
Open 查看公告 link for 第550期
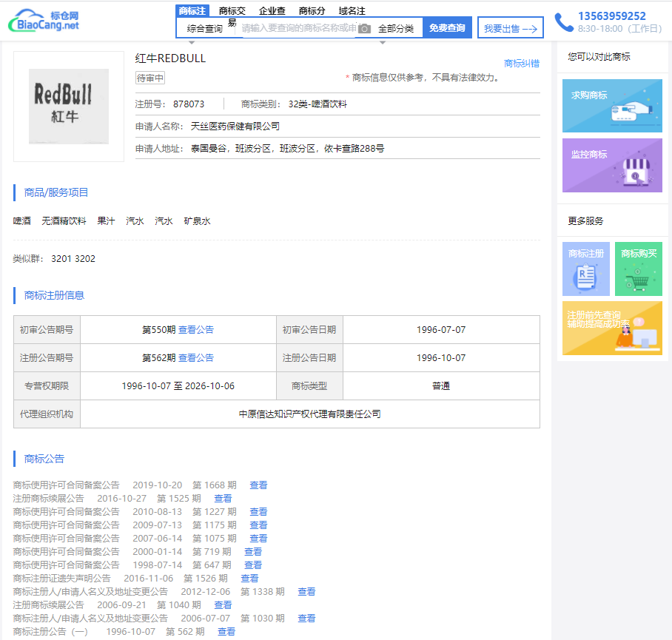coord(196,330)
